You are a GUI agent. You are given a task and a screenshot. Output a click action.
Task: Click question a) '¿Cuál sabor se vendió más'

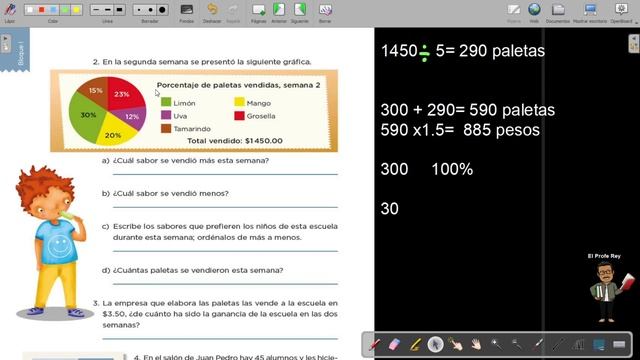click(x=185, y=160)
